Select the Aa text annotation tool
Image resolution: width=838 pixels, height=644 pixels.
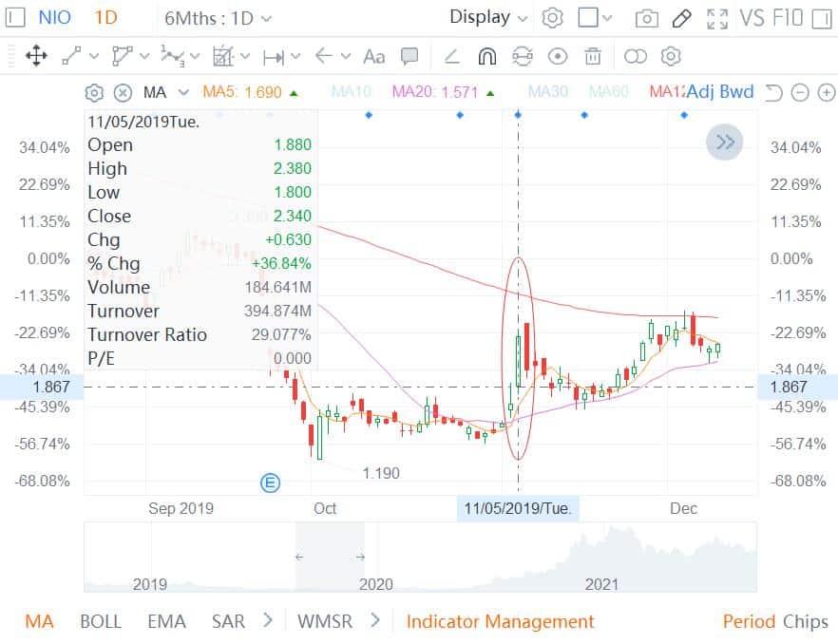[374, 57]
